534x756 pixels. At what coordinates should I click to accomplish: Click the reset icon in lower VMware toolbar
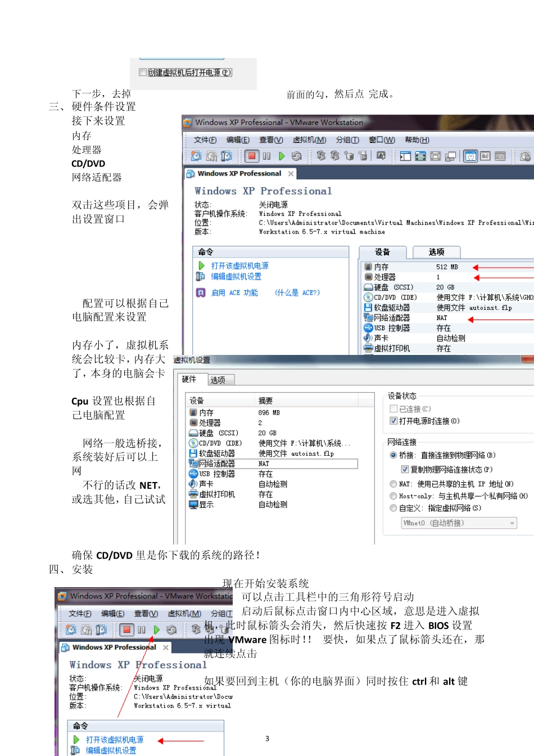pos(171,629)
